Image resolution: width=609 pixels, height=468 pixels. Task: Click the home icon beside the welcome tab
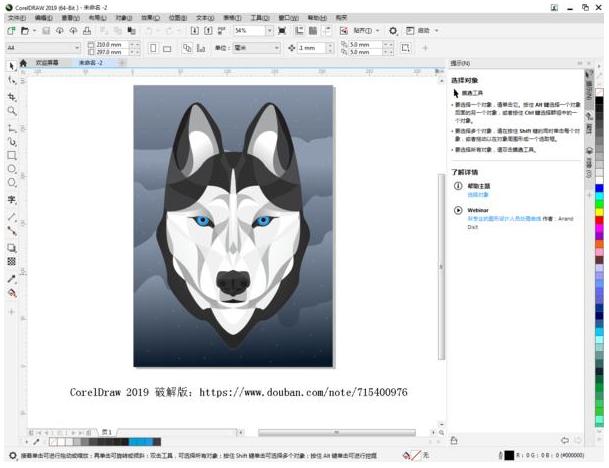23,63
